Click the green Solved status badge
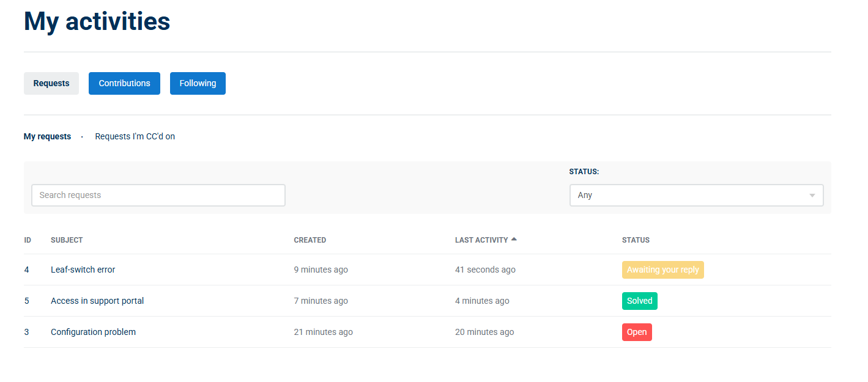868x382 pixels. (640, 301)
